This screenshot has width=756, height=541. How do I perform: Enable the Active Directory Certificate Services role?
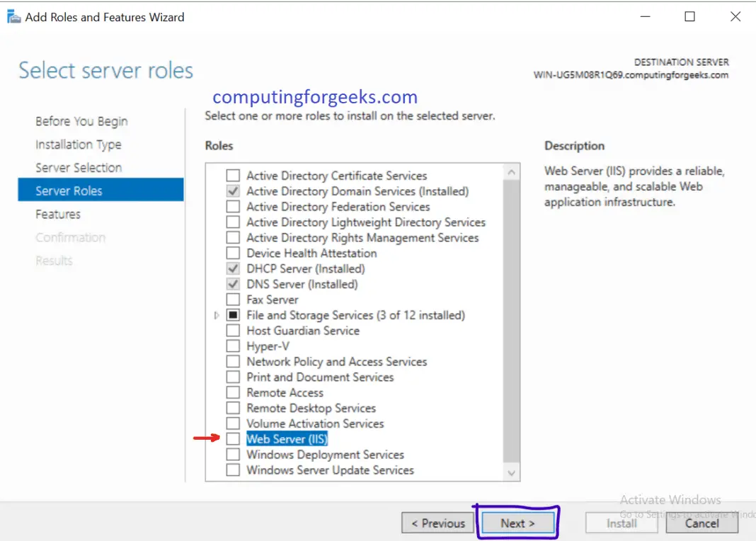(233, 175)
